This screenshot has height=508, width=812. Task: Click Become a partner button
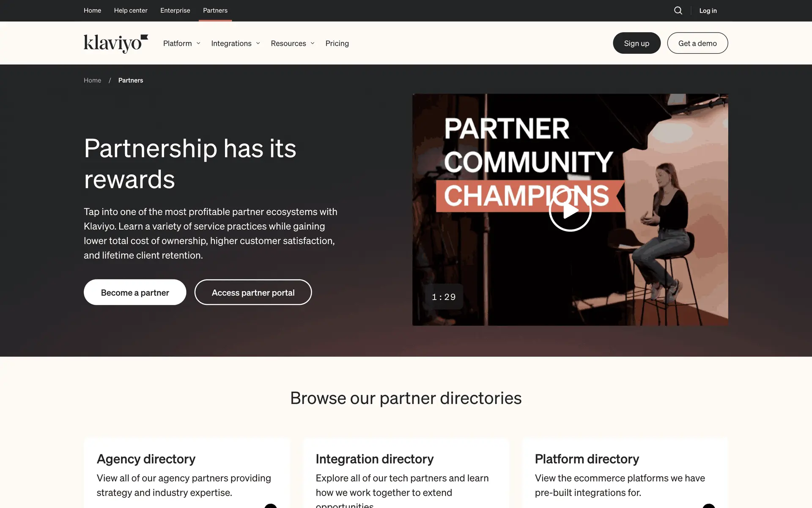(135, 292)
